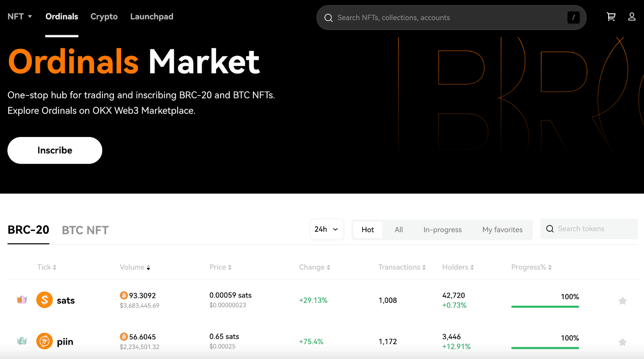Image resolution: width=644 pixels, height=359 pixels.
Task: Show All tokens filter
Action: coord(399,230)
